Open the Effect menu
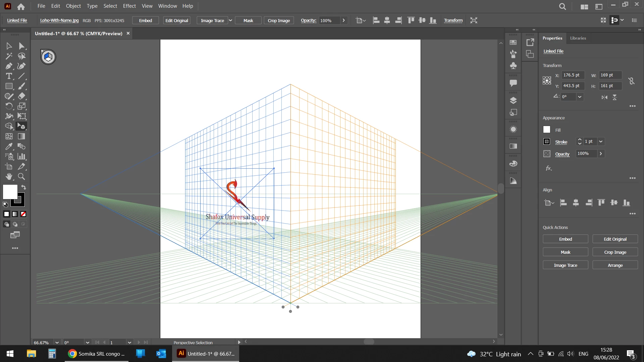 coord(129,6)
